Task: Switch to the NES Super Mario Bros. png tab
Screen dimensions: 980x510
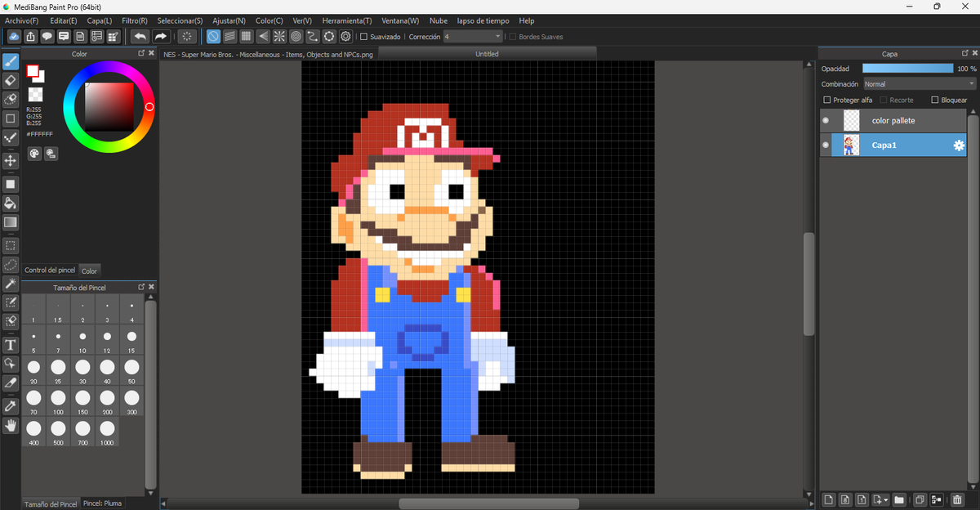Action: click(x=268, y=54)
